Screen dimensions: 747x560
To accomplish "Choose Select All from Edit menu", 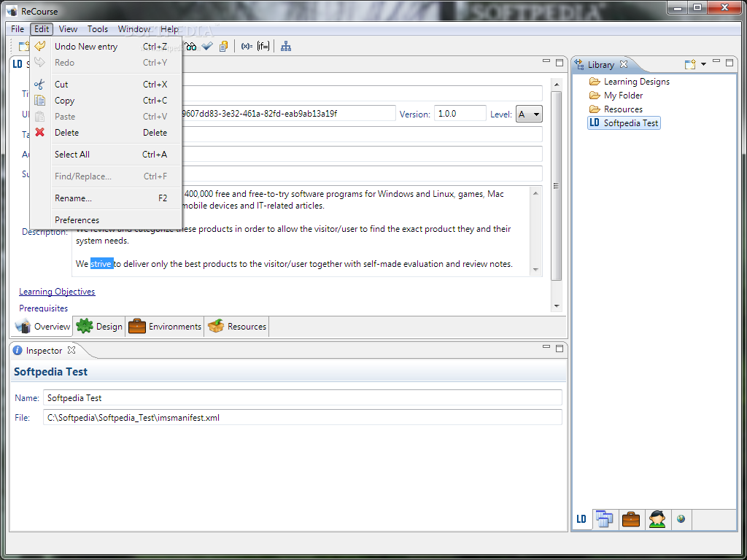I will (106, 155).
